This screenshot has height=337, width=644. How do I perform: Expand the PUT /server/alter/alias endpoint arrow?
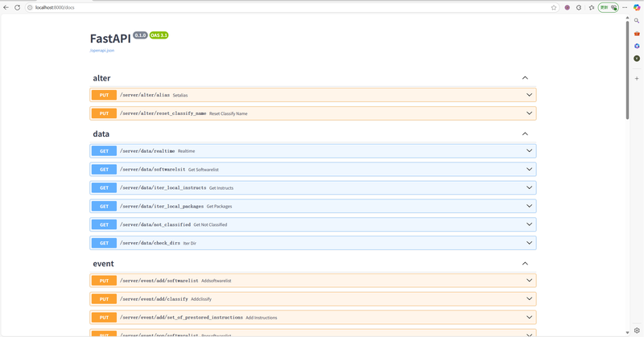pyautogui.click(x=529, y=95)
